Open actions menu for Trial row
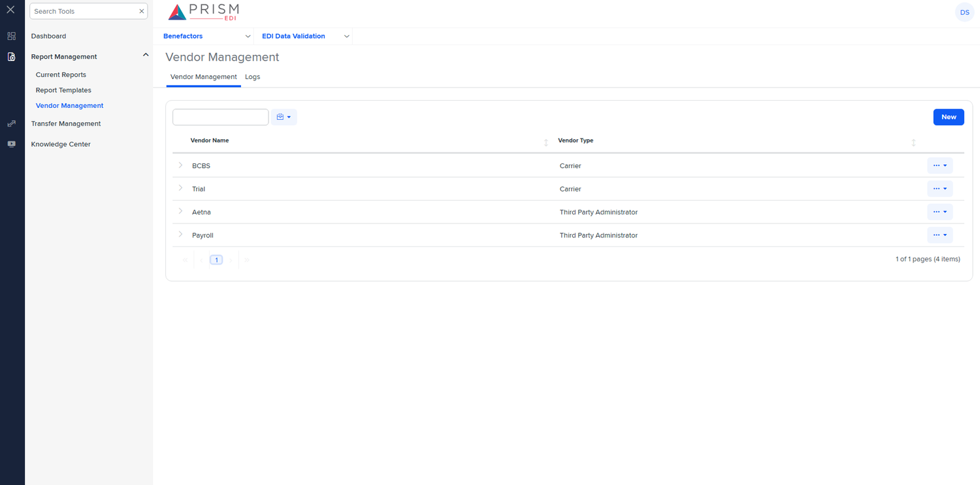Image resolution: width=980 pixels, height=485 pixels. tap(939, 189)
